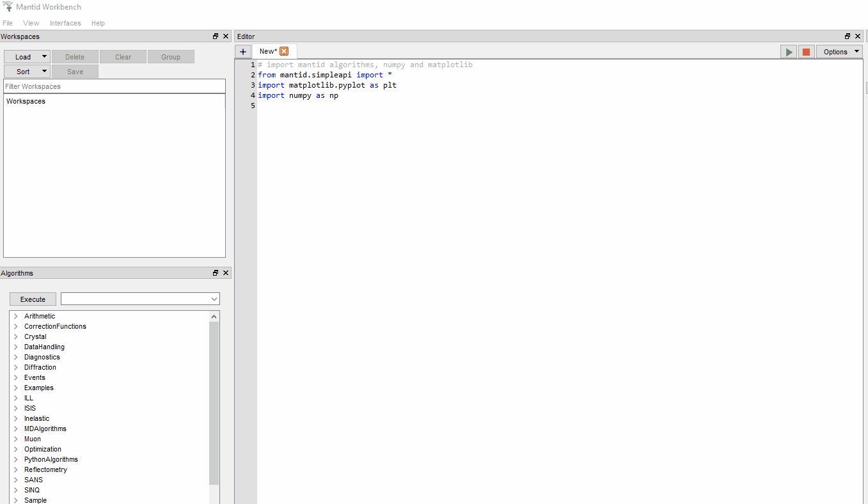Float the Algorithms panel
Screen dimensions: 868x504
coord(216,273)
